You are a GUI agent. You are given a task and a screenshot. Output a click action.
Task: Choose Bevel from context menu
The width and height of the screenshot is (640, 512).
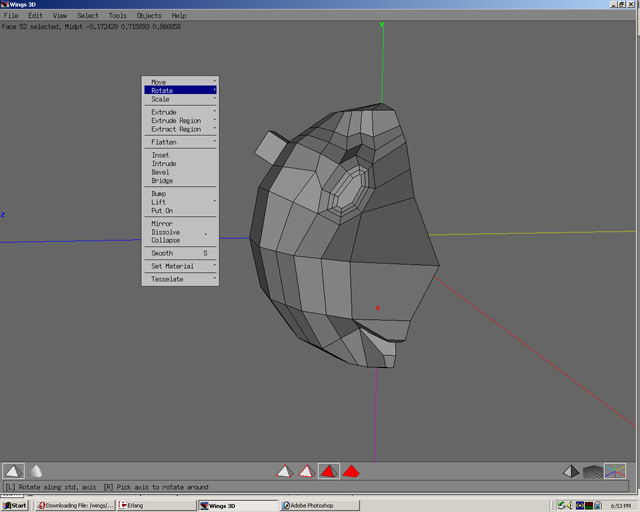point(180,172)
